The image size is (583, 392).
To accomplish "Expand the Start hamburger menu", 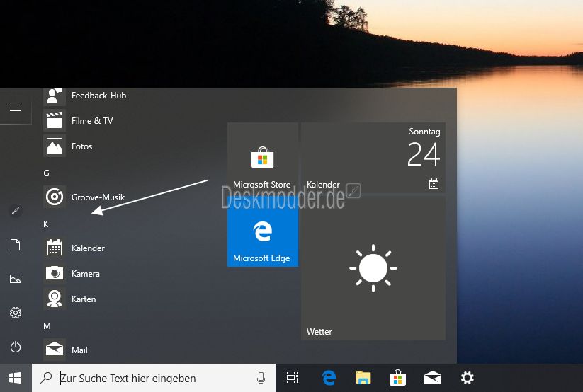I will click(16, 108).
